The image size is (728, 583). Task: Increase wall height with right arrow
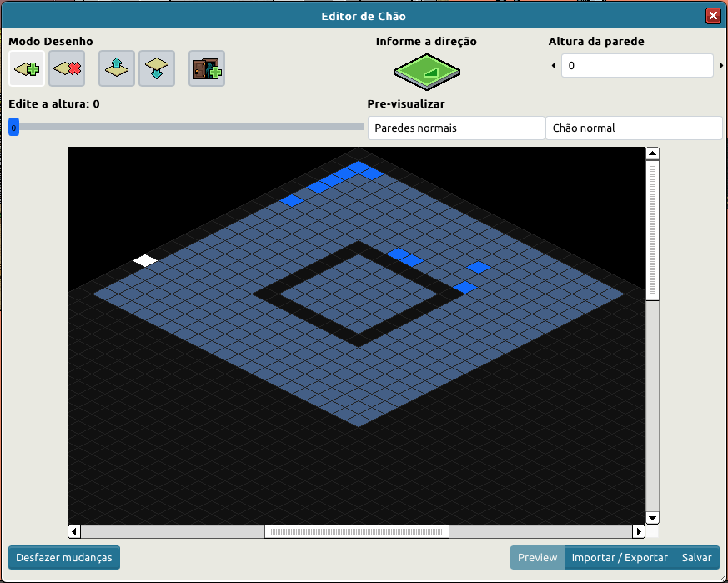[x=721, y=66]
